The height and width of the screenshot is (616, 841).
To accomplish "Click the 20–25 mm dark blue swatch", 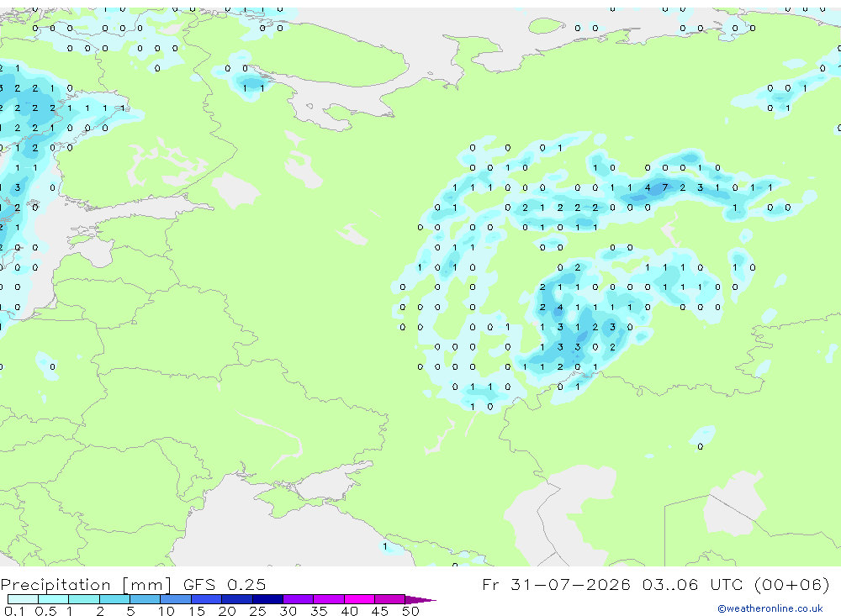I will (237, 599).
